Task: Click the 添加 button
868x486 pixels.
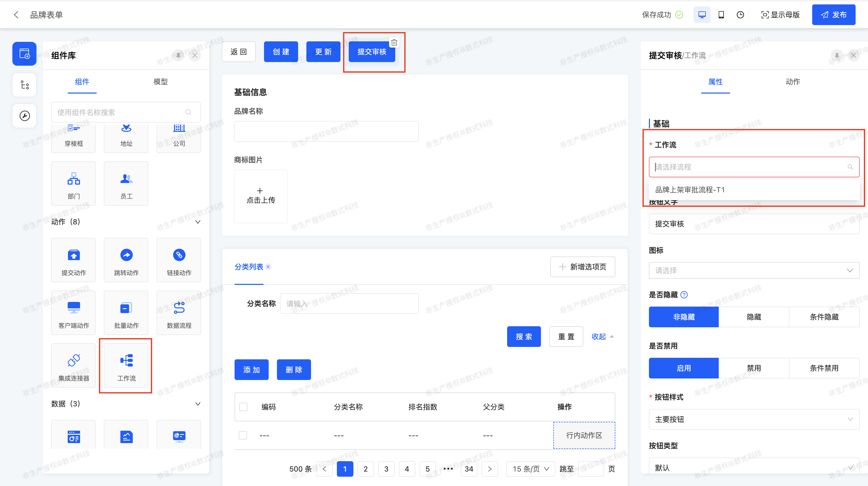Action: 252,370
